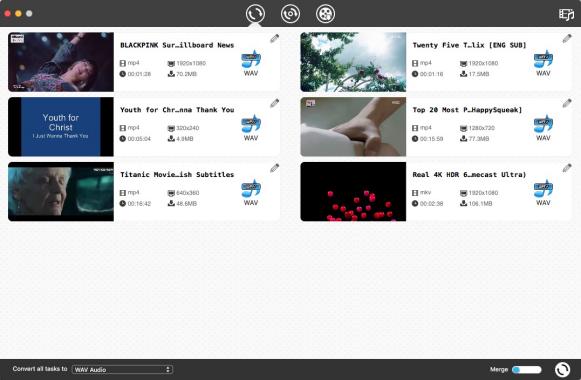Screen dimensions: 581x380
Task: Click the 00:16:42 duration of Titanic video
Action: point(139,204)
